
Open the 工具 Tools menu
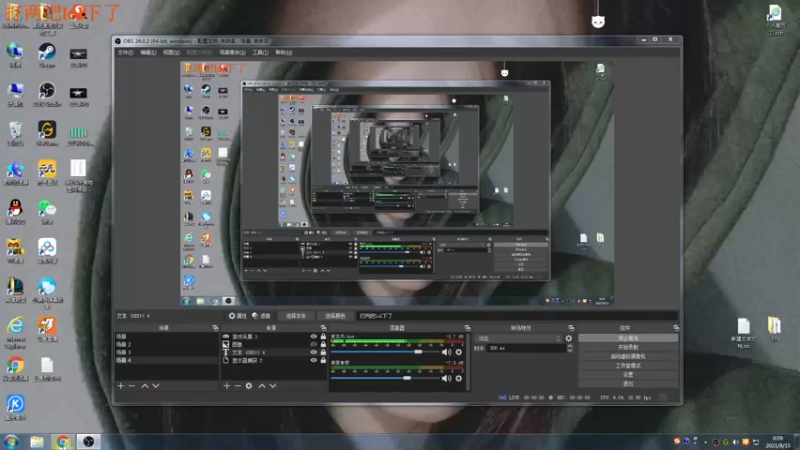click(260, 53)
